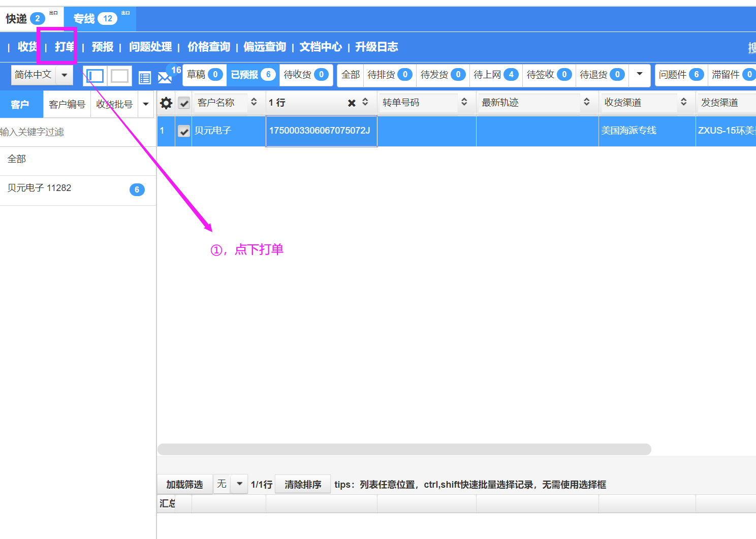Sort by 客户名称 column arrows

click(254, 102)
